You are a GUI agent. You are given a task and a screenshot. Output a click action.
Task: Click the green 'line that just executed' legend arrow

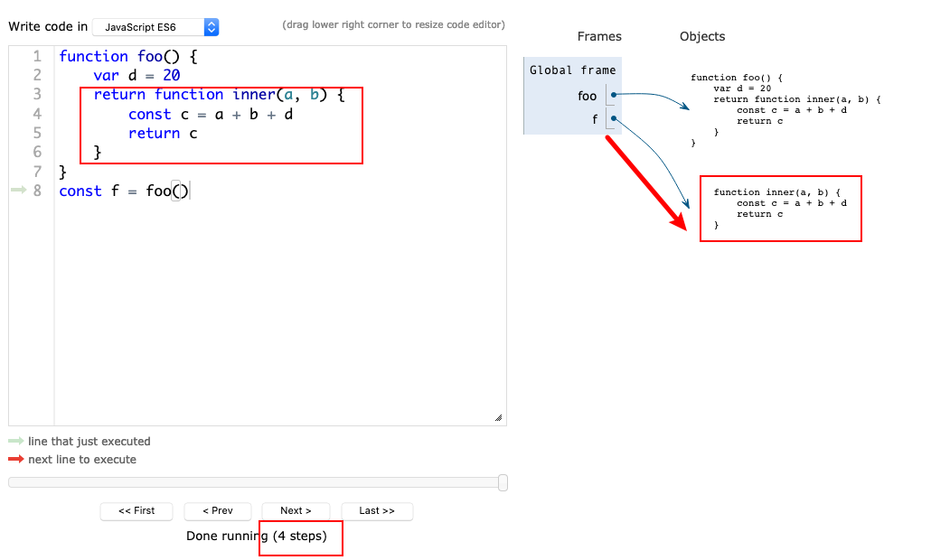click(16, 442)
